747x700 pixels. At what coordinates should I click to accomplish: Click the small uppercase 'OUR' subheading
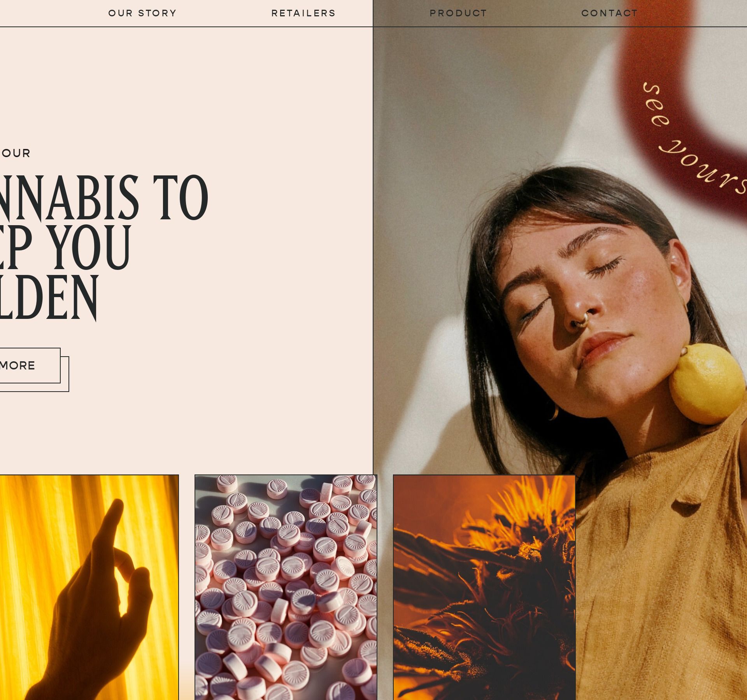(x=16, y=153)
